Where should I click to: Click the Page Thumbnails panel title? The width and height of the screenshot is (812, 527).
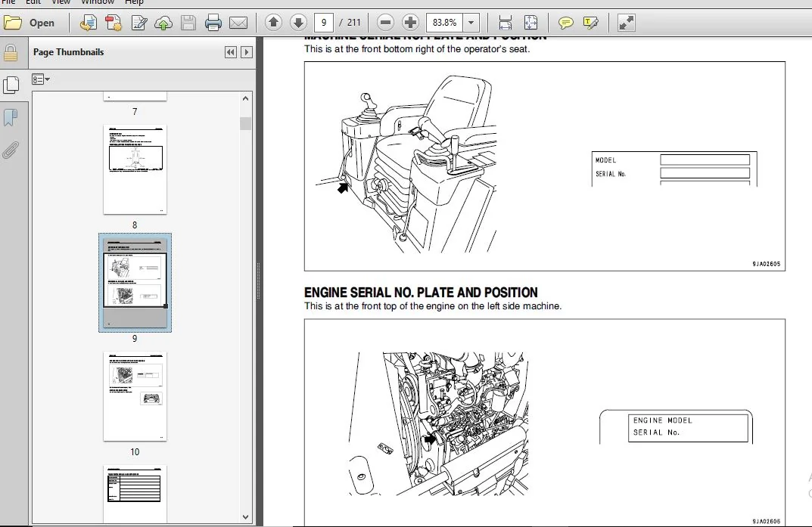pos(68,52)
